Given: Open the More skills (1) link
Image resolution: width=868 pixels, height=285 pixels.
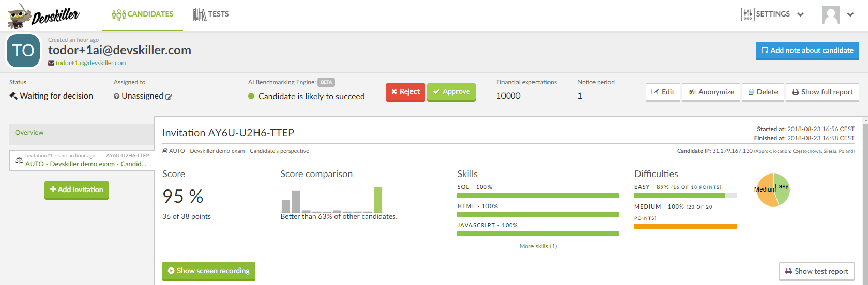Looking at the screenshot, I should click(538, 246).
